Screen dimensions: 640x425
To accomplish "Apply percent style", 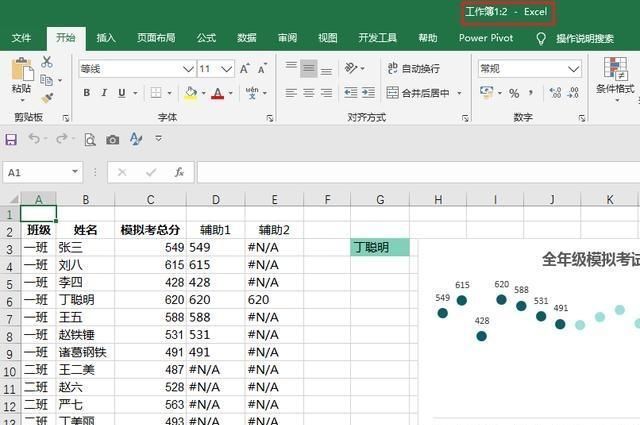I will (514, 93).
